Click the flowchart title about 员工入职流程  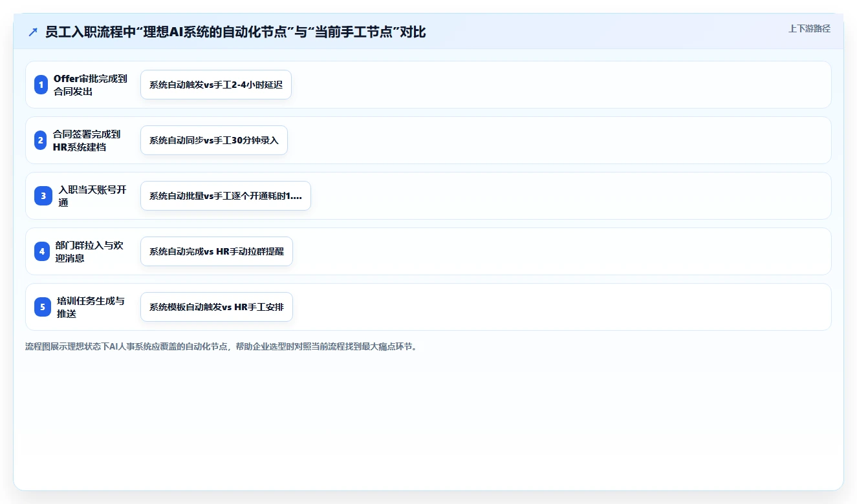pos(235,32)
